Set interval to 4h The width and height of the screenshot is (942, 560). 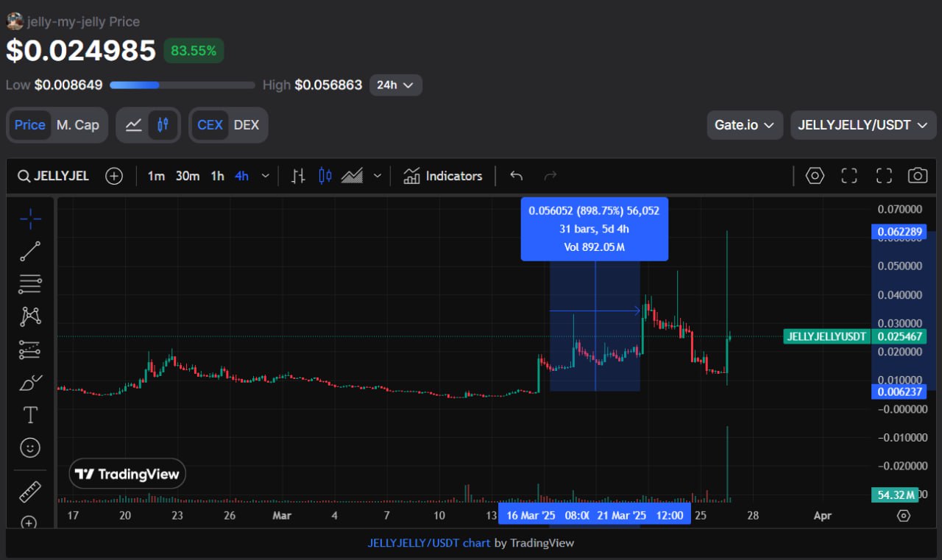pyautogui.click(x=241, y=176)
